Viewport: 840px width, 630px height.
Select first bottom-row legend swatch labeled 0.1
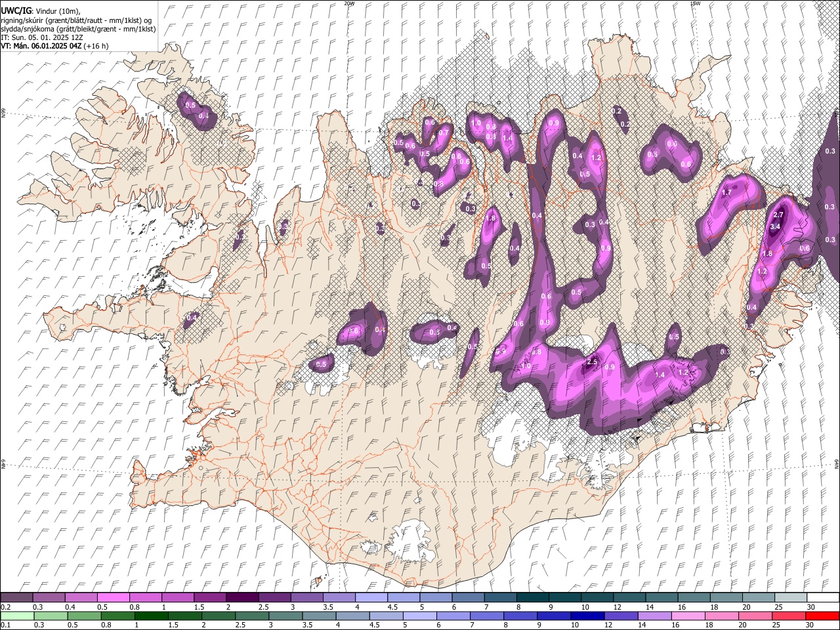click(x=17, y=616)
